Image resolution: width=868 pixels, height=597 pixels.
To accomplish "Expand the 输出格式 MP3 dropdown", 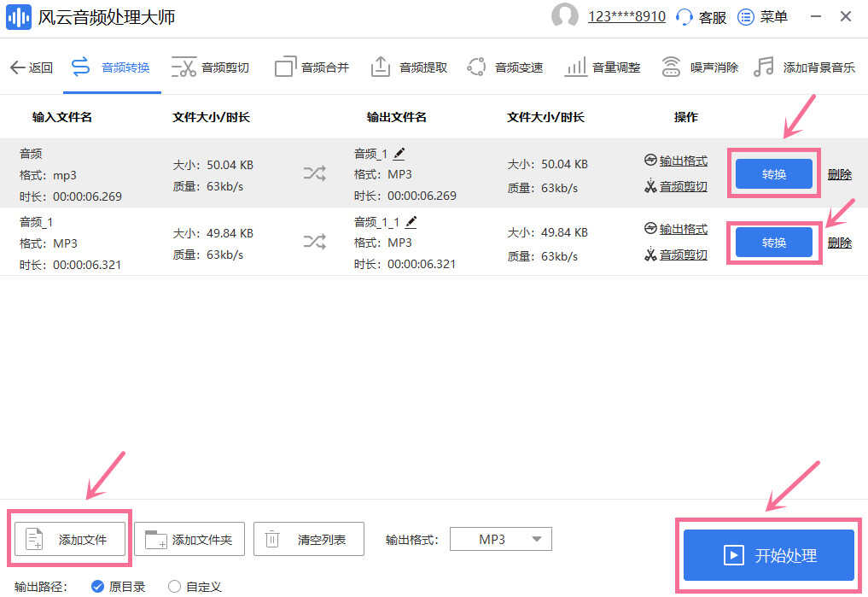I will tap(501, 539).
